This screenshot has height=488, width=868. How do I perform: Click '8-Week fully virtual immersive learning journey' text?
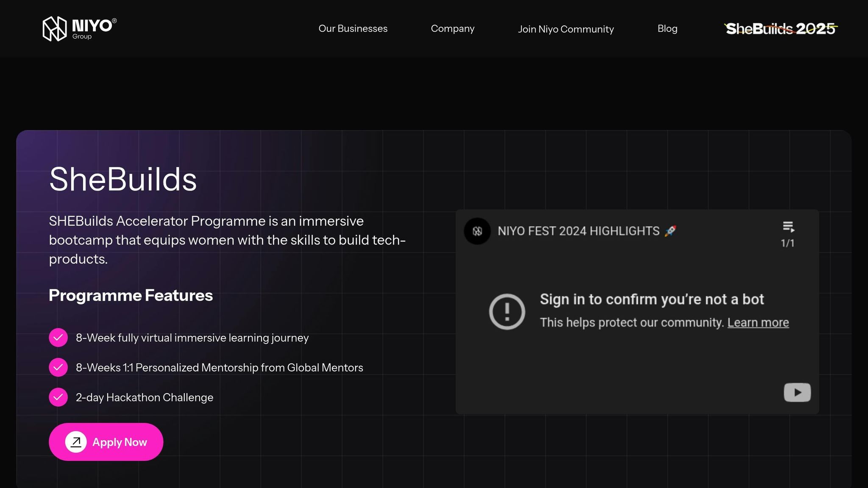[192, 338]
